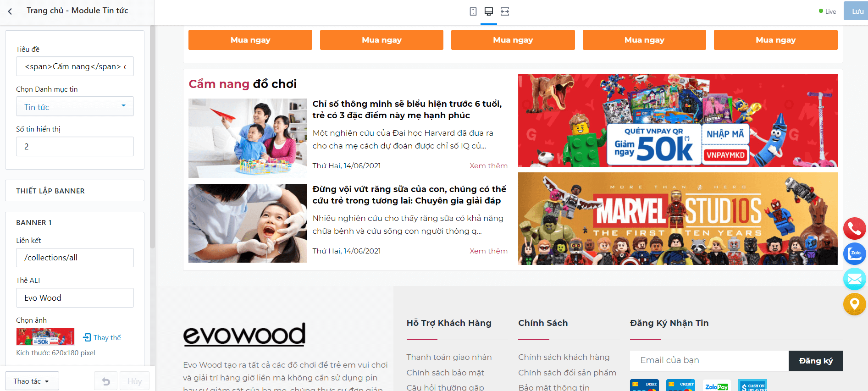Click the Tiêu đề text field
868x391 pixels.
click(75, 66)
